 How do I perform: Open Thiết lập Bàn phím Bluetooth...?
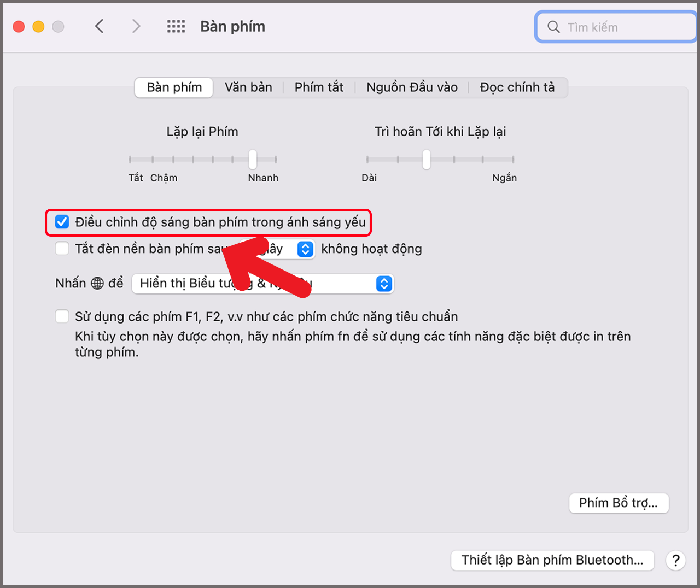click(552, 560)
